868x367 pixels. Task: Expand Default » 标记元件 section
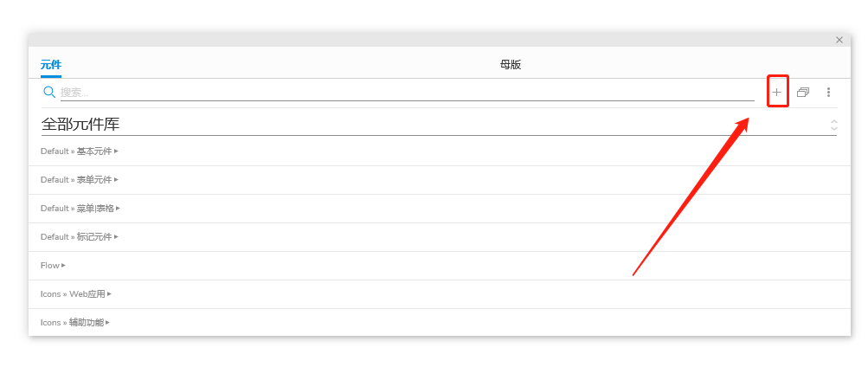pos(78,237)
